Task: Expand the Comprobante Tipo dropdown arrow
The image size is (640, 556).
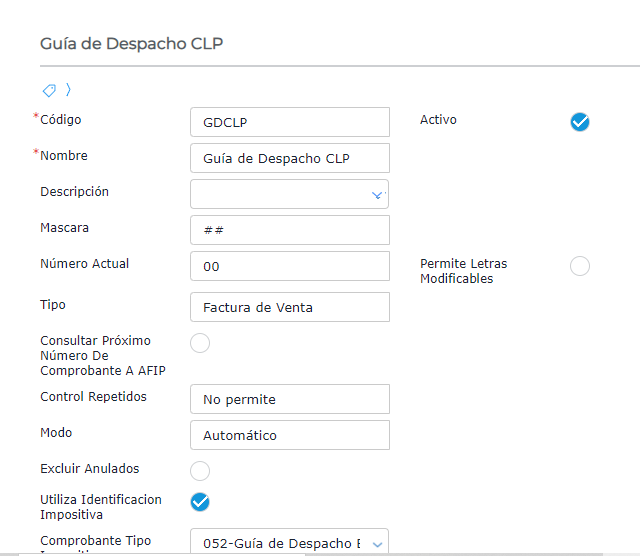Action: 377,544
